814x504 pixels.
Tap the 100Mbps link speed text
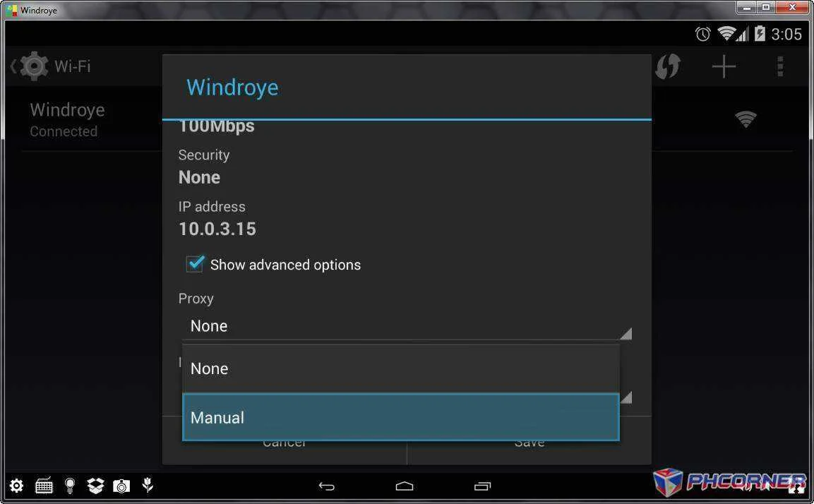[217, 128]
